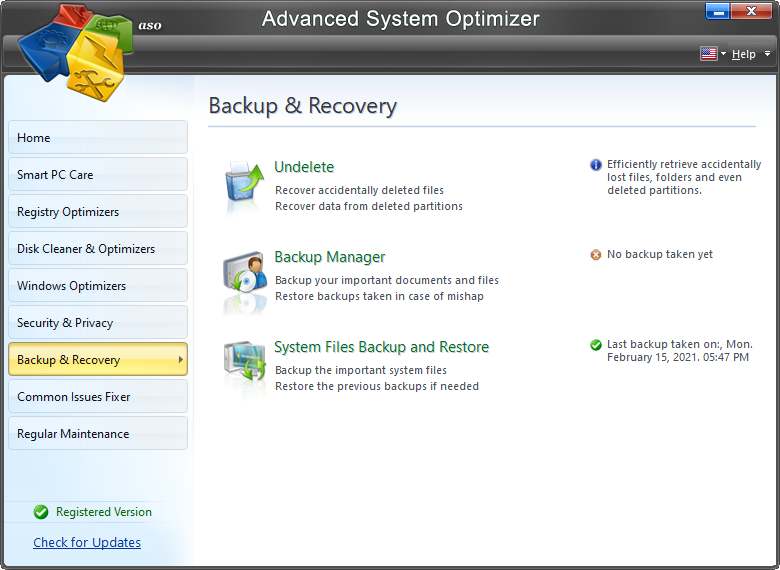Click Check for Updates link
This screenshot has height=570, width=780.
tap(87, 542)
